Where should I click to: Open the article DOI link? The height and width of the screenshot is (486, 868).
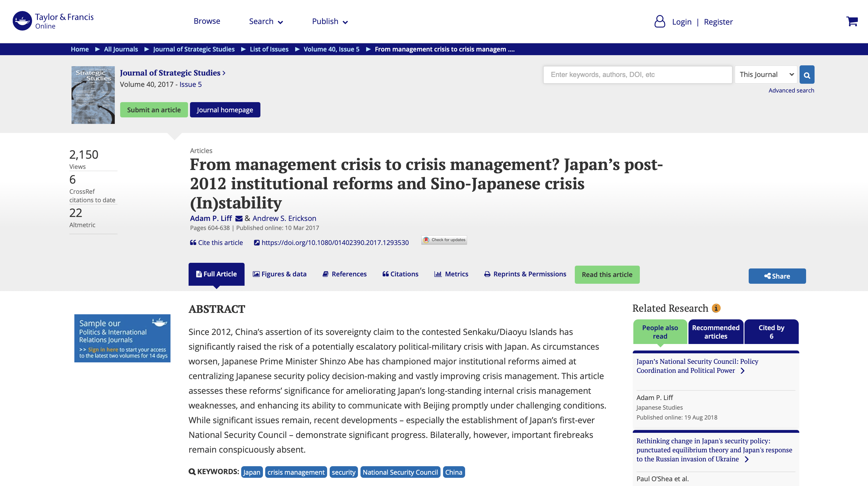(331, 243)
